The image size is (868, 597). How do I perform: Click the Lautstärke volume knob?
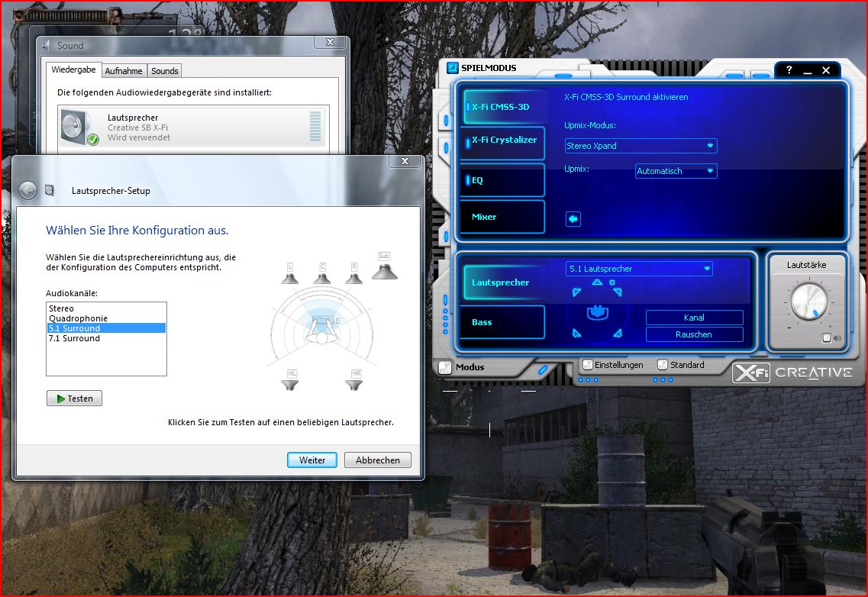click(x=808, y=302)
